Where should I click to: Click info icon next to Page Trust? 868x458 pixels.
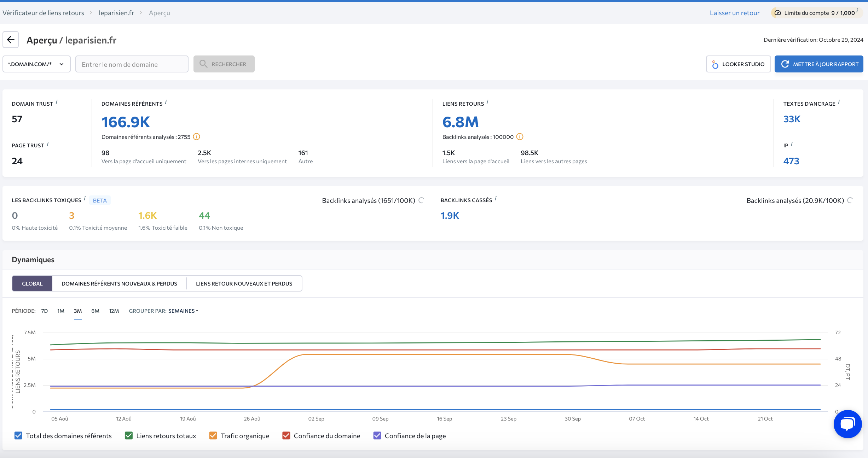click(48, 144)
